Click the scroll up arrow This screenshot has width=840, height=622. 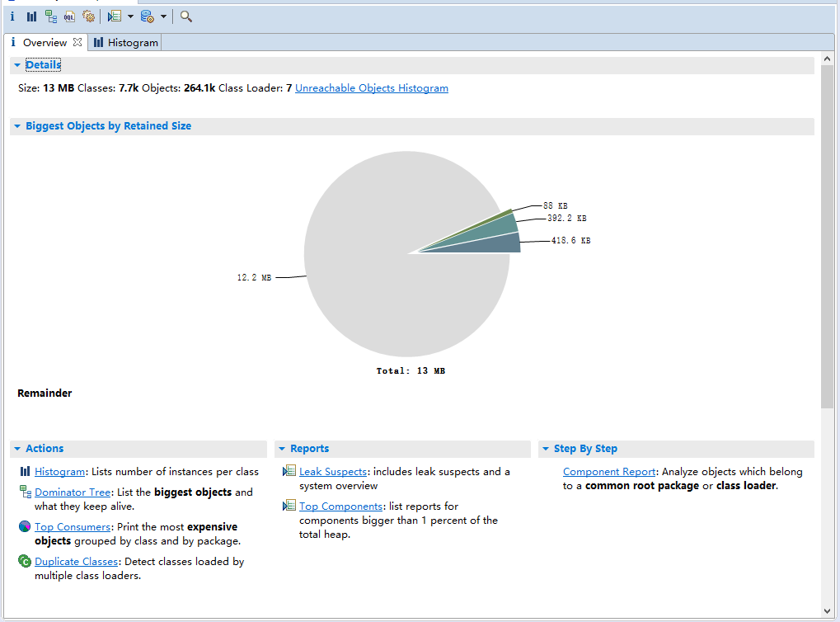click(827, 59)
